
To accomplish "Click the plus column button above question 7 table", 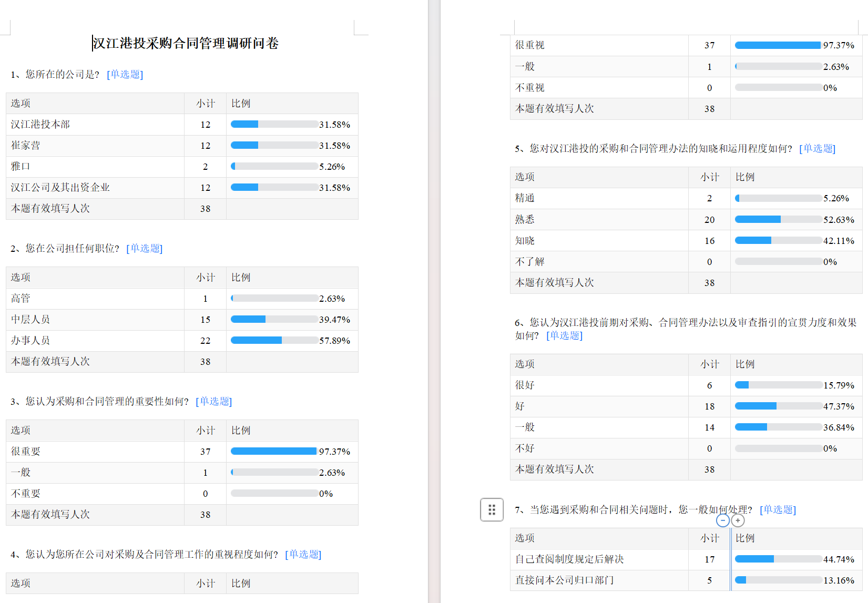I will click(738, 520).
